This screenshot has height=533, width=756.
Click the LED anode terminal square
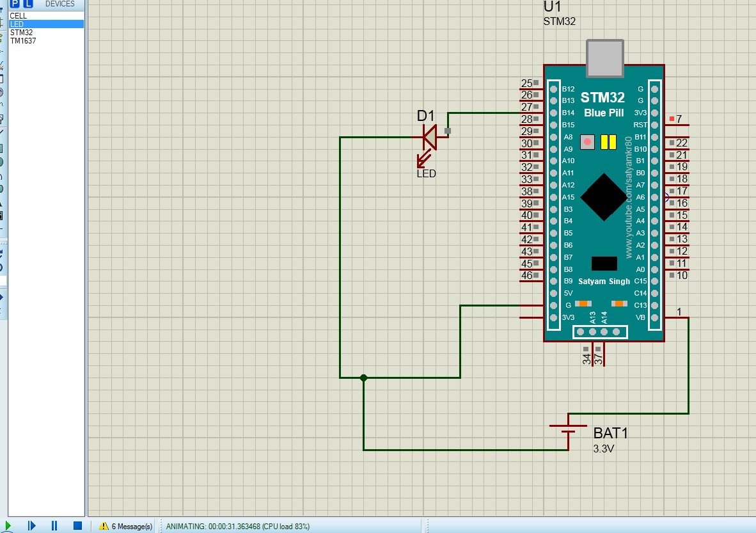click(x=448, y=131)
